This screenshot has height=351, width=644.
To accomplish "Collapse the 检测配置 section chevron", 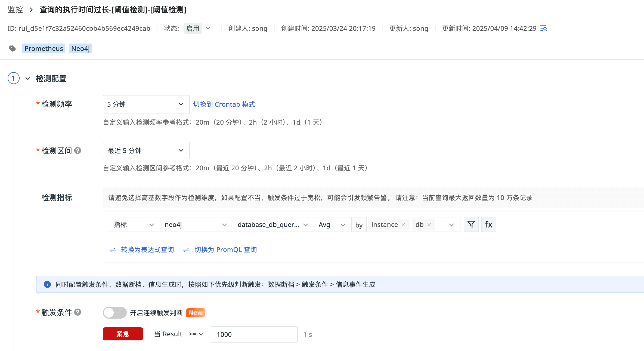I will (x=28, y=79).
